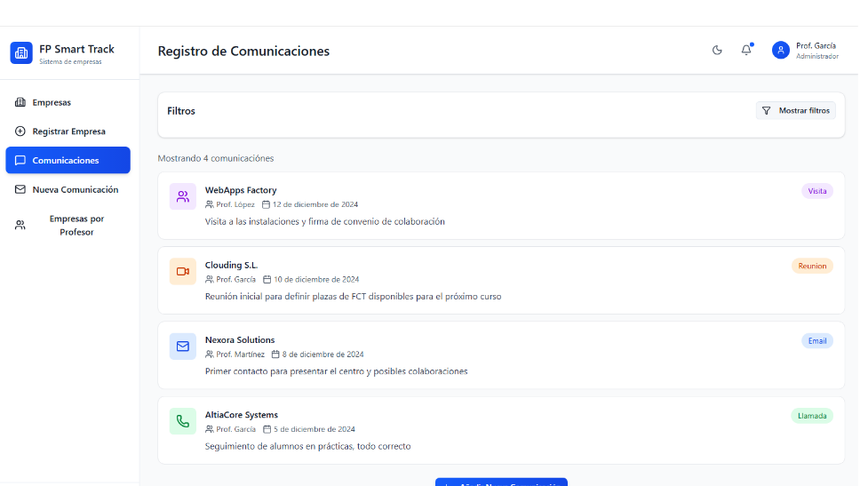Select Comunicaciones in the sidebar
The width and height of the screenshot is (868, 486).
(68, 161)
